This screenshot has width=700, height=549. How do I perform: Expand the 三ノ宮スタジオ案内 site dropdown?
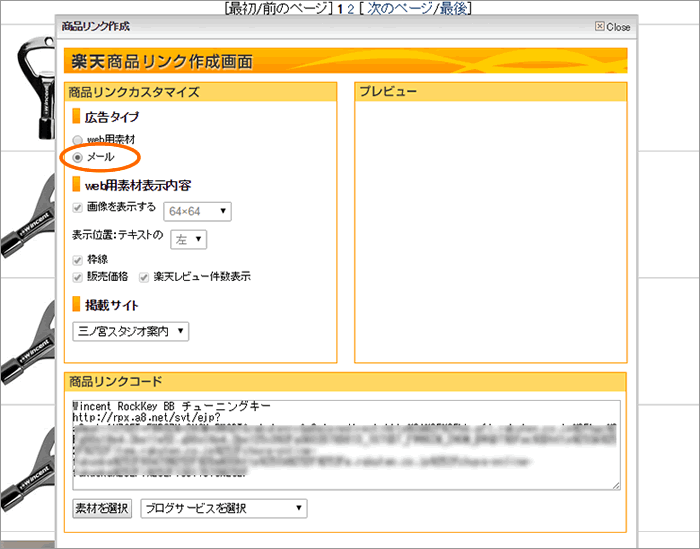(131, 331)
